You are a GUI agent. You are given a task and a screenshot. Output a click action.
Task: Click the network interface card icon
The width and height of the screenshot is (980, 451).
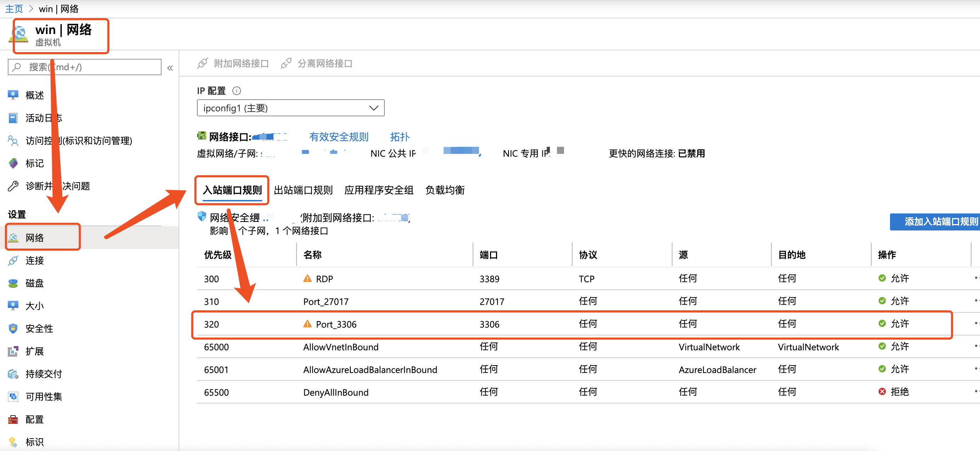pos(202,135)
